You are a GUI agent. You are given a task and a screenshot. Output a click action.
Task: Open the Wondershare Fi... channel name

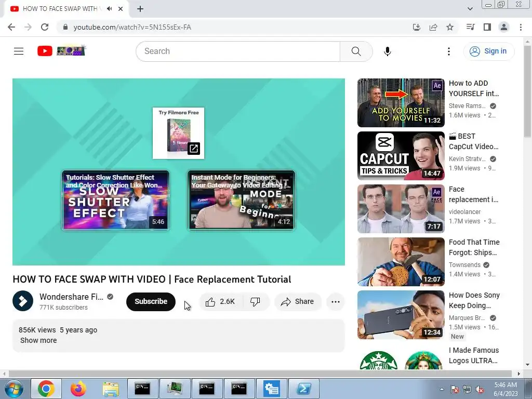click(x=71, y=297)
